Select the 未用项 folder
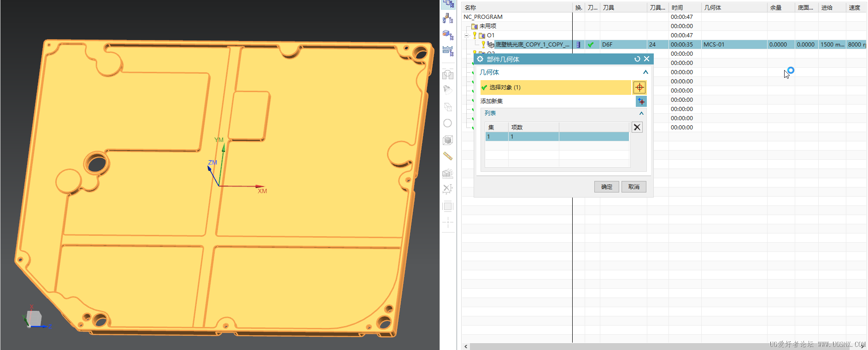The width and height of the screenshot is (868, 350). click(x=488, y=26)
